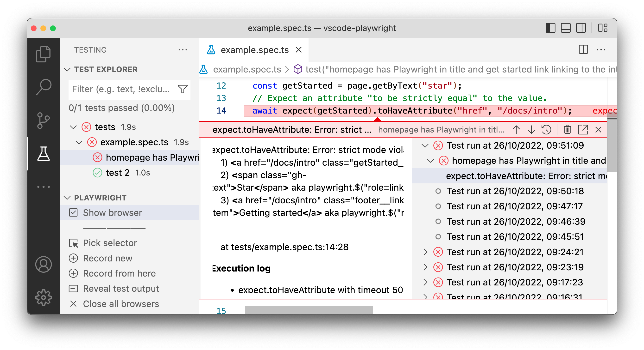This screenshot has height=350, width=644.
Task: Open the Manage settings gear icon
Action: point(44,297)
